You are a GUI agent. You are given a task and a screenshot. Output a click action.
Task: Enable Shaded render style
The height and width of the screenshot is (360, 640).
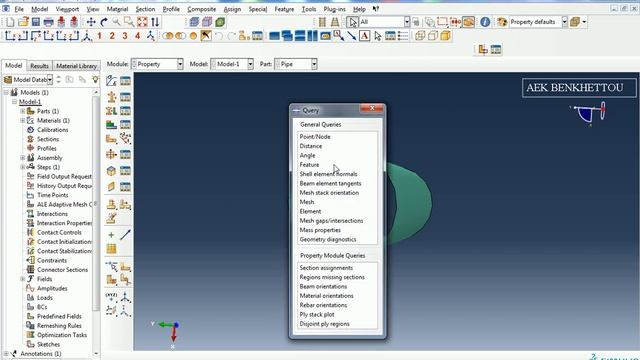446,36
